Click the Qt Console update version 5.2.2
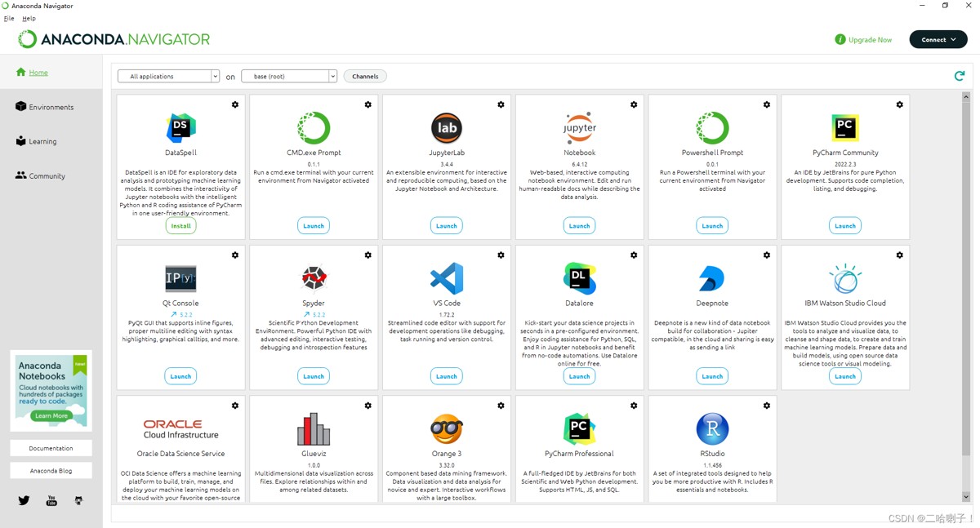 [x=181, y=314]
